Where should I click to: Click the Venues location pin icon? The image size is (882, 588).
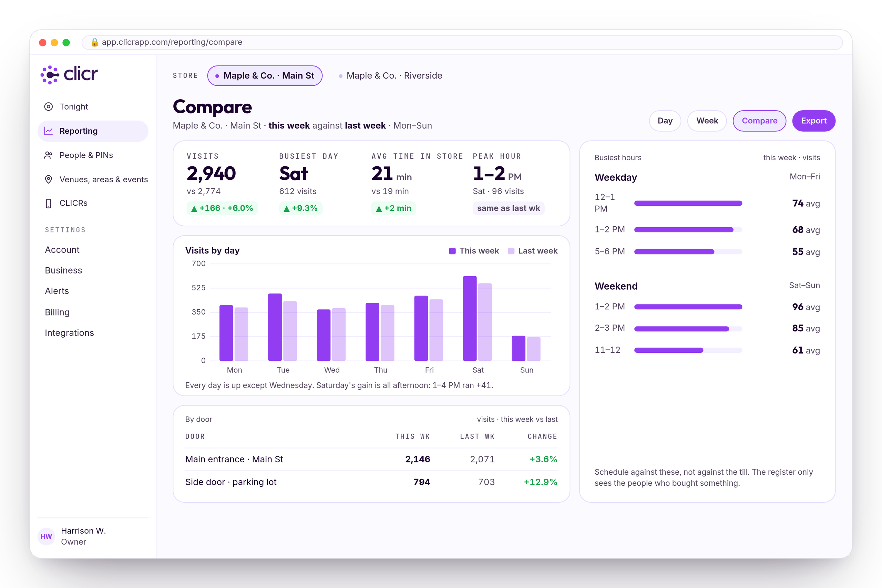click(x=48, y=179)
